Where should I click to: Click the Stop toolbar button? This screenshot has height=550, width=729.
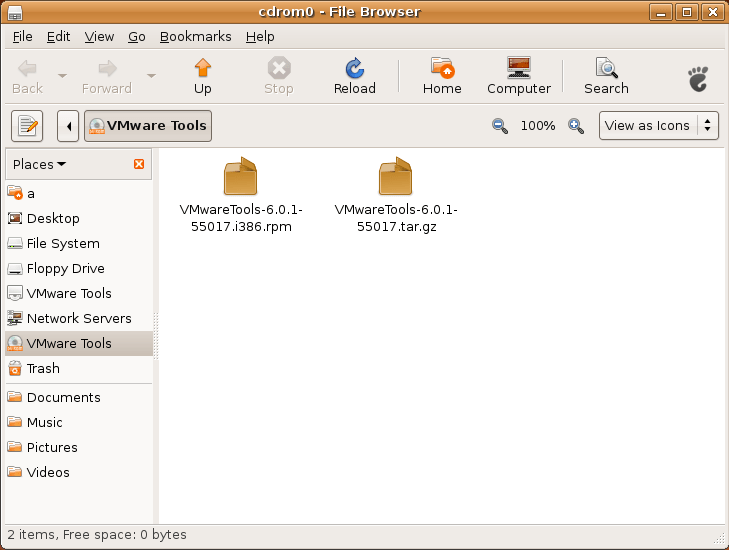(x=279, y=76)
